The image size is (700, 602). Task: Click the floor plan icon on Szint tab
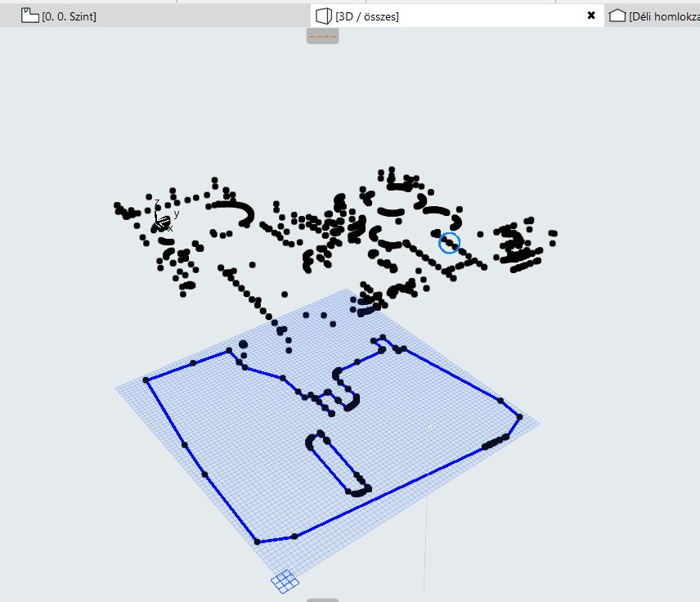tap(30, 16)
